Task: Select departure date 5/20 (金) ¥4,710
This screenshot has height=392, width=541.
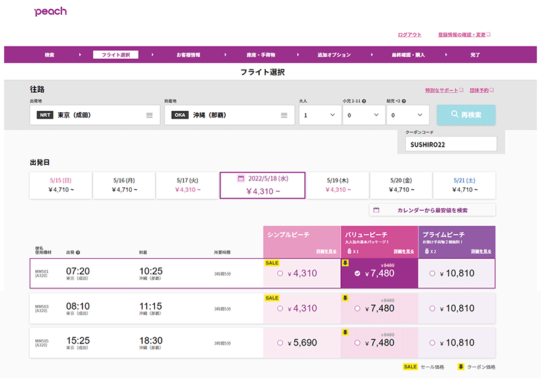Action: 401,185
